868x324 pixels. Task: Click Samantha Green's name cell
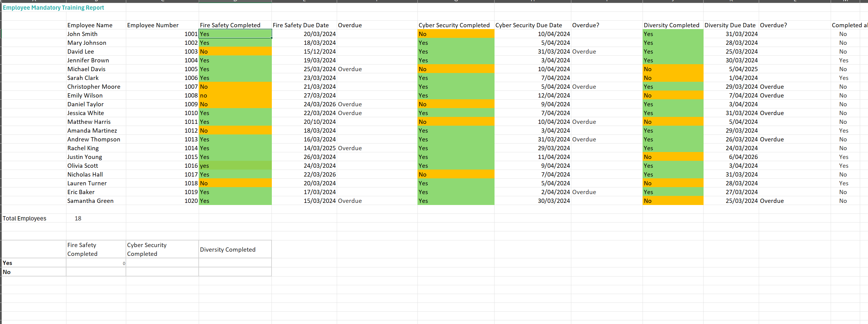90,201
